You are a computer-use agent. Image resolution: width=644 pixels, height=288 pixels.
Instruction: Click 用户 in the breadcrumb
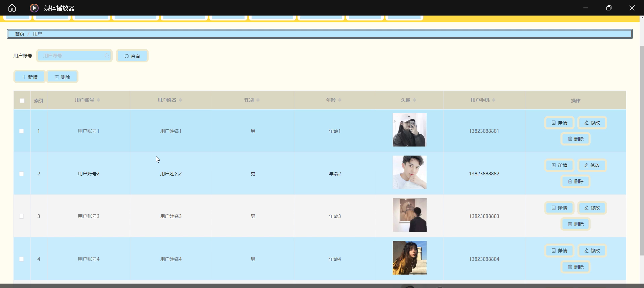click(37, 34)
